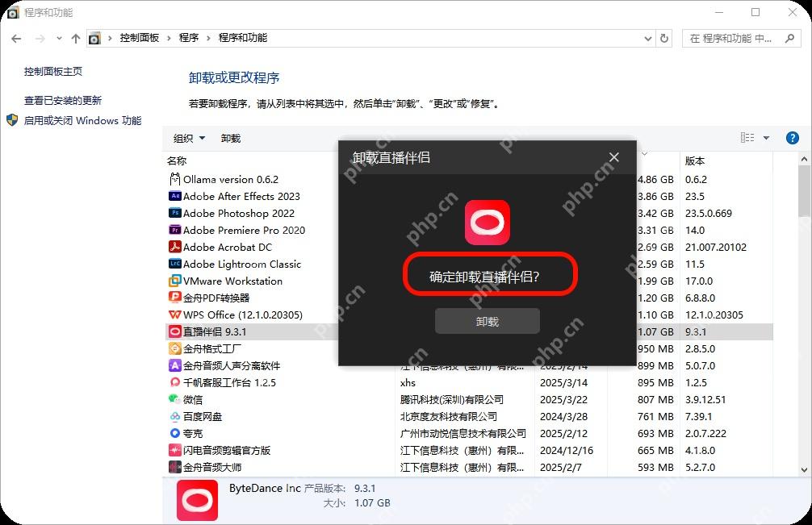Image resolution: width=812 pixels, height=525 pixels.
Task: Click the 千帆客服工作台 icon
Action: tap(175, 382)
